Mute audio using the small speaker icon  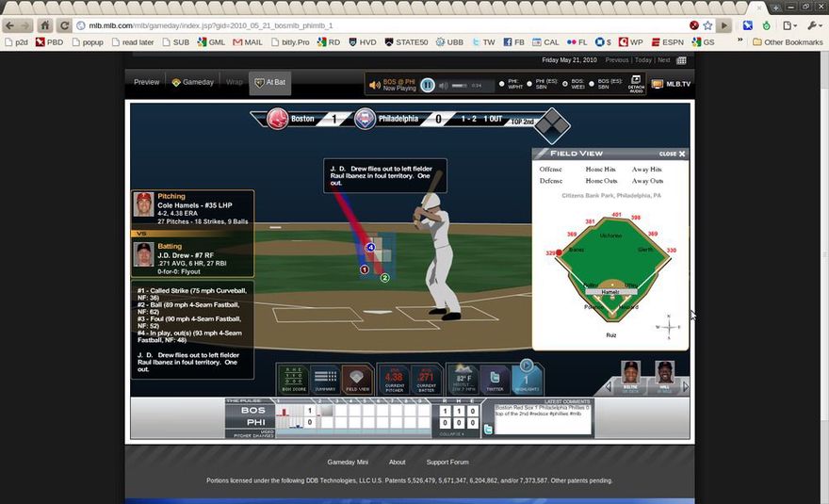click(444, 85)
